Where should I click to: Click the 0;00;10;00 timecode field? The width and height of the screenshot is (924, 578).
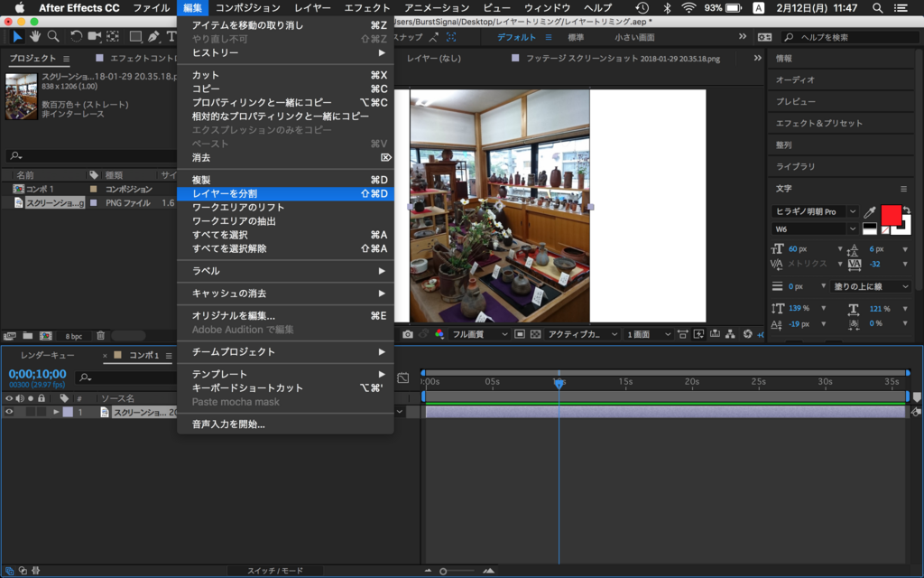(x=37, y=374)
